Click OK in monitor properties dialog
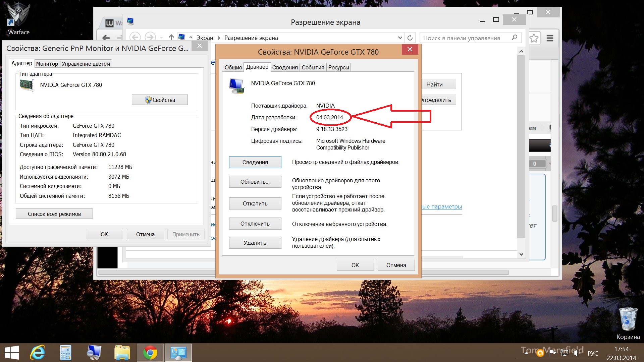Image resolution: width=644 pixels, height=362 pixels. (x=104, y=234)
